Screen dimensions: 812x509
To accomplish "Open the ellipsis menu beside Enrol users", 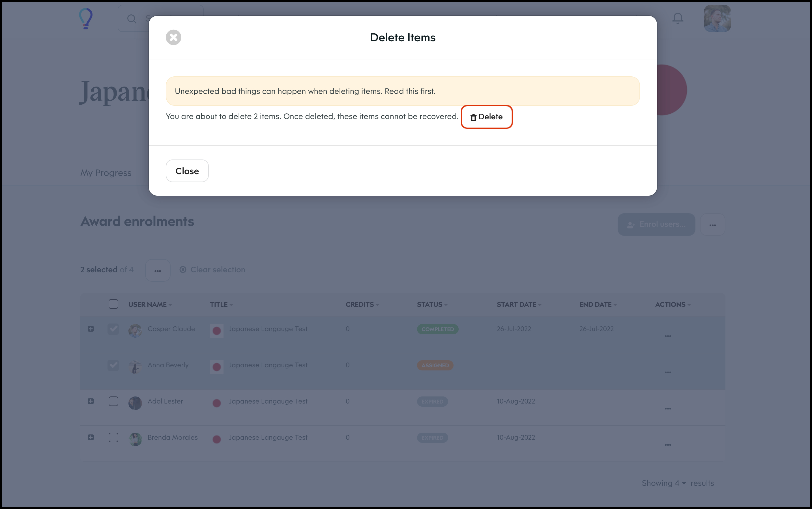I will pos(712,225).
